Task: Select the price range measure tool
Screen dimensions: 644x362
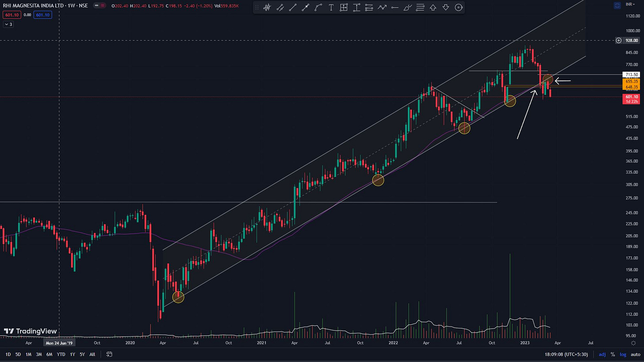Action: (x=356, y=8)
